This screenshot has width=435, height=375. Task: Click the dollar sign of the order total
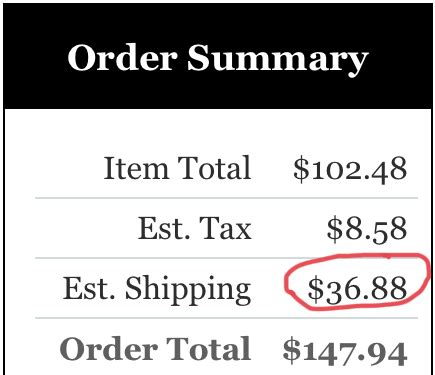(292, 351)
